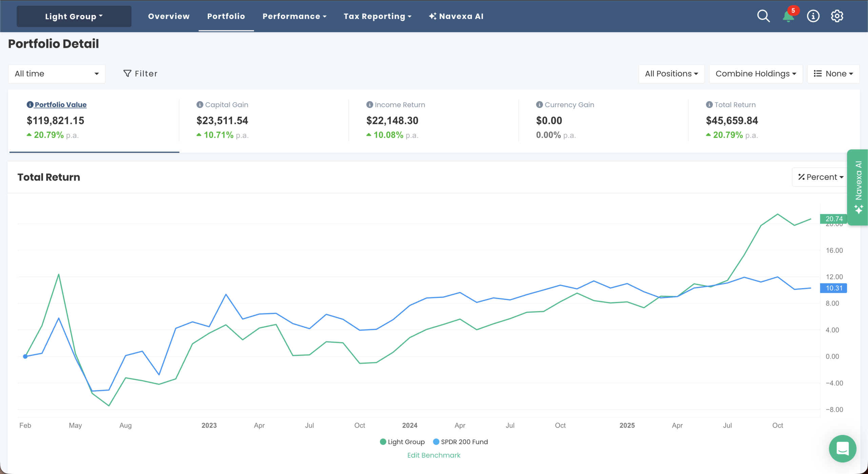Image resolution: width=868 pixels, height=474 pixels.
Task: Open the Navexa AI side panel tab
Action: point(857,187)
